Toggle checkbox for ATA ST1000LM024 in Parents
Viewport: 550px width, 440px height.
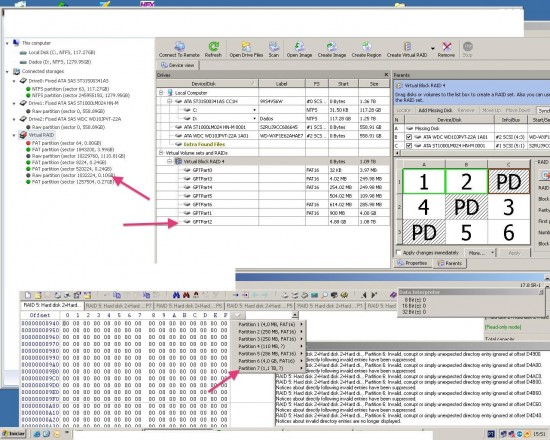point(409,145)
